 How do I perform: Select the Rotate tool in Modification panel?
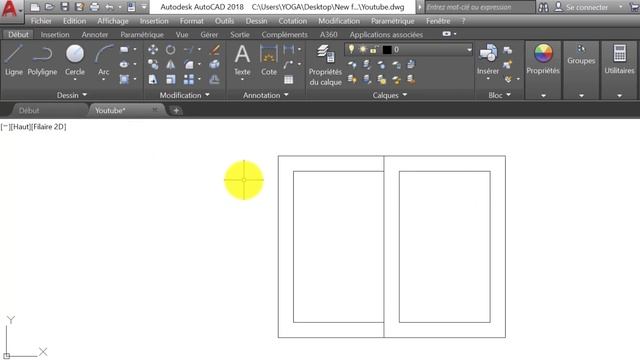click(171, 50)
